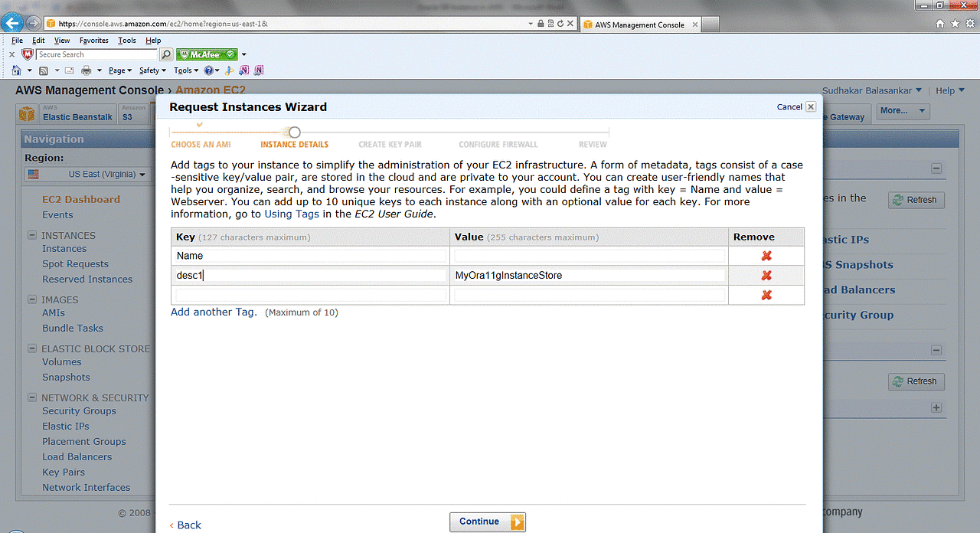Open the McAfee toolbar dropdown arrow
Image resolution: width=980 pixels, height=533 pixels.
[x=244, y=54]
